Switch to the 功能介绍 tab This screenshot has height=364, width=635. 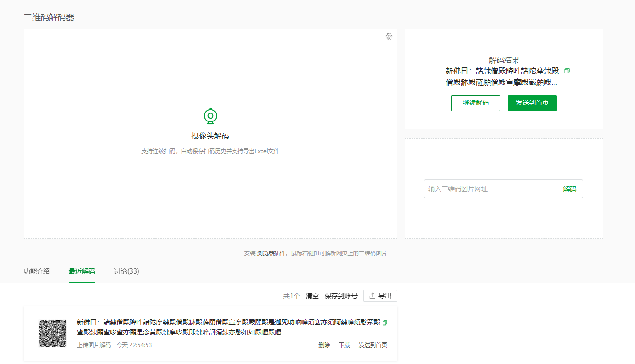[x=37, y=271]
